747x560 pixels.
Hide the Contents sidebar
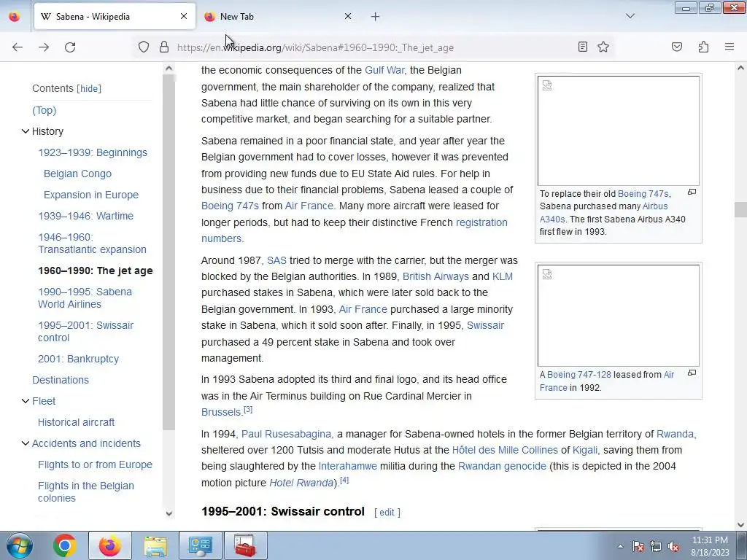tap(89, 88)
